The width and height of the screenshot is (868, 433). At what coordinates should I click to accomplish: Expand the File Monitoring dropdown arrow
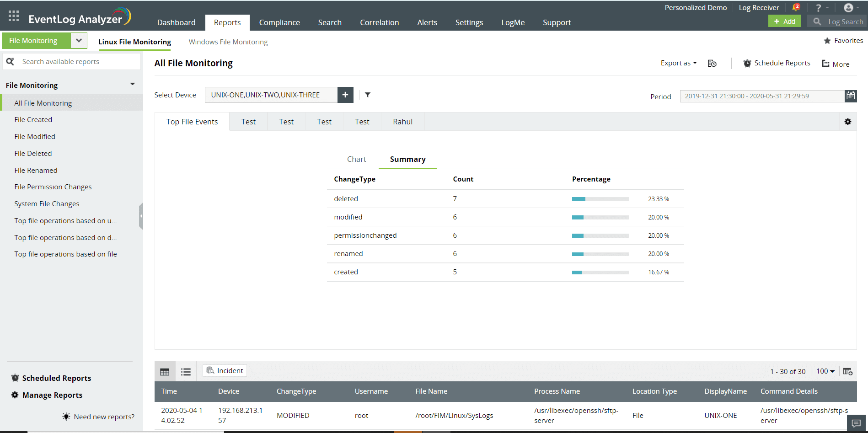coord(79,41)
